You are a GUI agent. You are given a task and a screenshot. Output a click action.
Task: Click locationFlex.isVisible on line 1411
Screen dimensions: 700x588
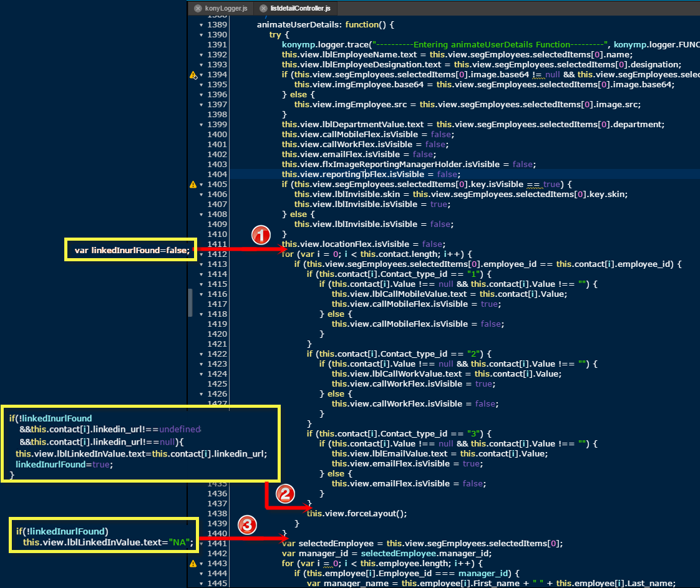click(366, 244)
